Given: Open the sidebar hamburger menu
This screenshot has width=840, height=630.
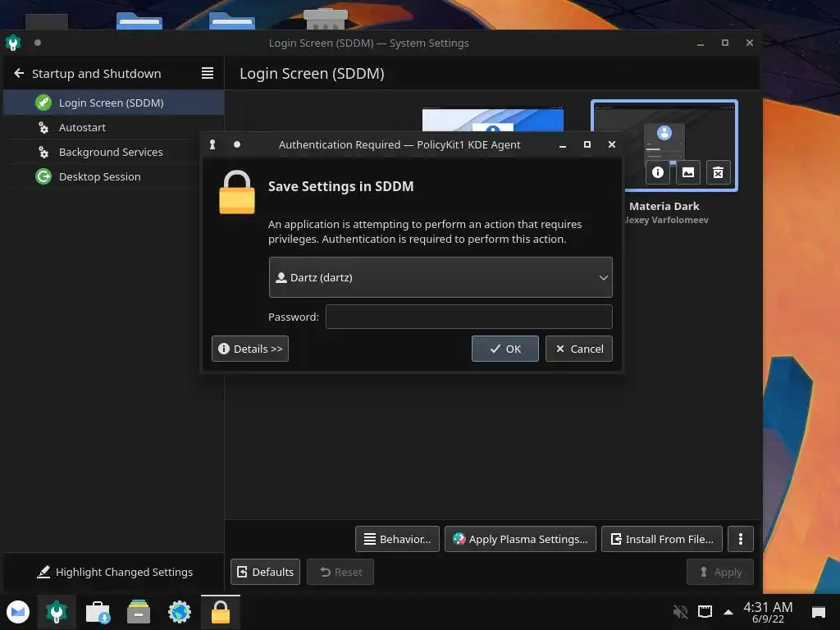Looking at the screenshot, I should [x=208, y=73].
